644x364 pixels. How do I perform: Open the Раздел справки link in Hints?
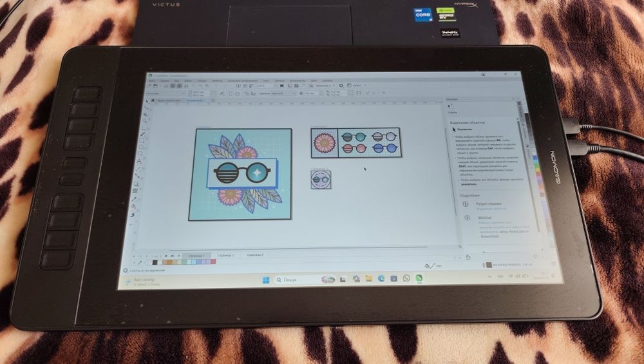tap(488, 204)
